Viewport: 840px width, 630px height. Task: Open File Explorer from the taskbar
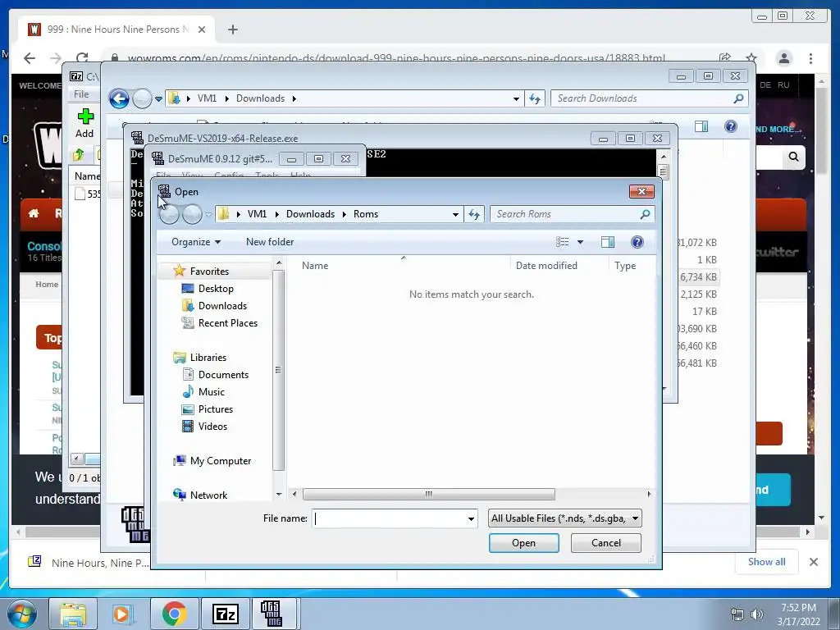point(73,614)
